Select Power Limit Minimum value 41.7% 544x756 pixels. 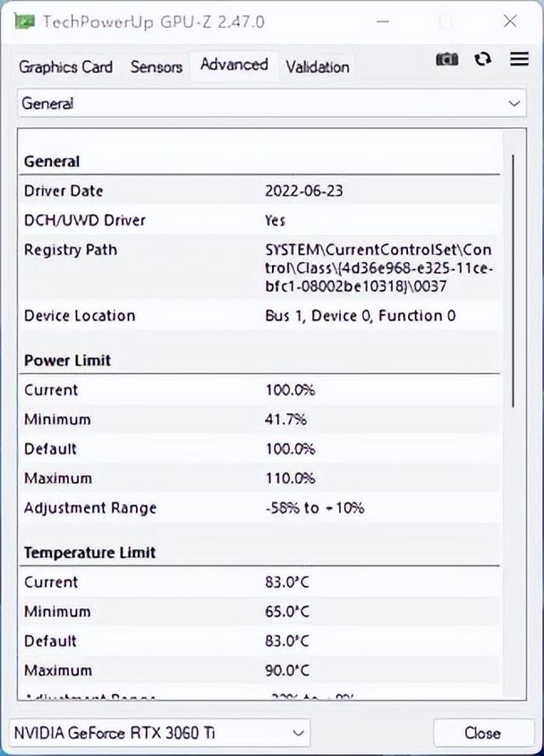[286, 419]
